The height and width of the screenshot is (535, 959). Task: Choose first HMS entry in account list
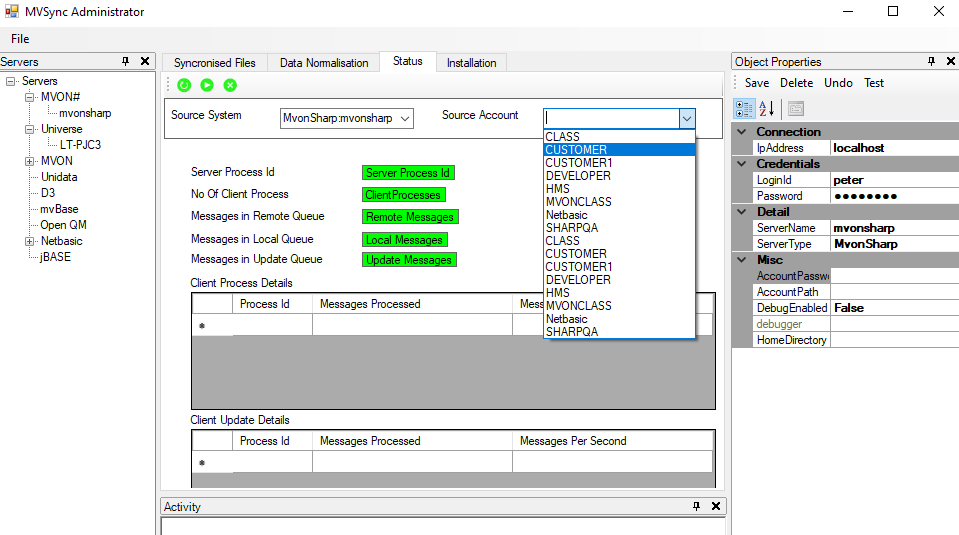click(x=620, y=189)
